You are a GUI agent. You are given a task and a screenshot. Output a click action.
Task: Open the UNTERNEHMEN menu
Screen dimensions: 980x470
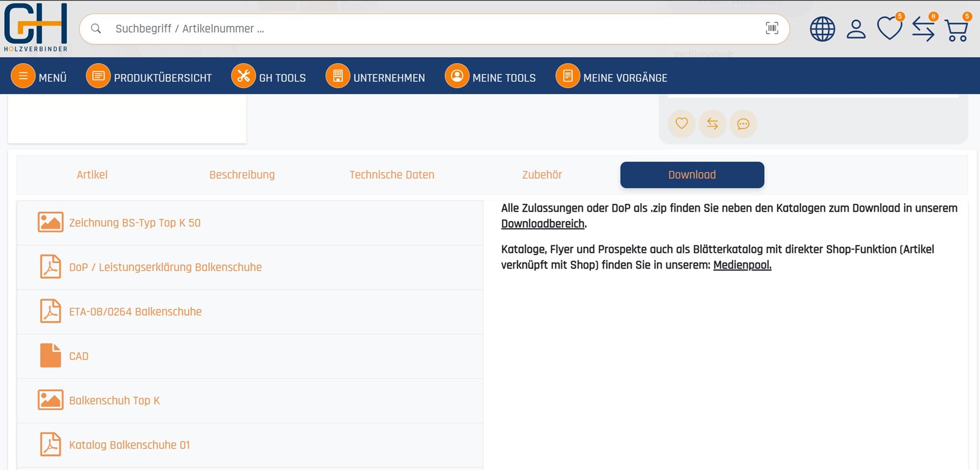[x=376, y=77]
